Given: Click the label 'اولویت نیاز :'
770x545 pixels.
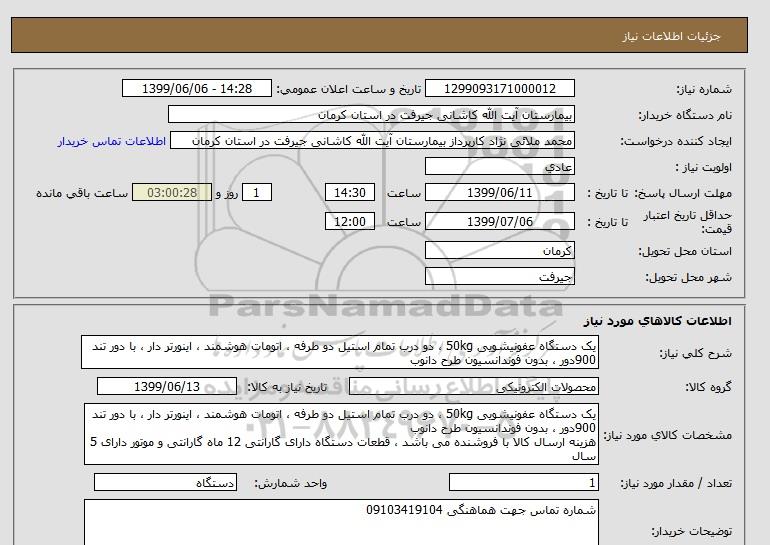Looking at the screenshot, I should tap(703, 167).
